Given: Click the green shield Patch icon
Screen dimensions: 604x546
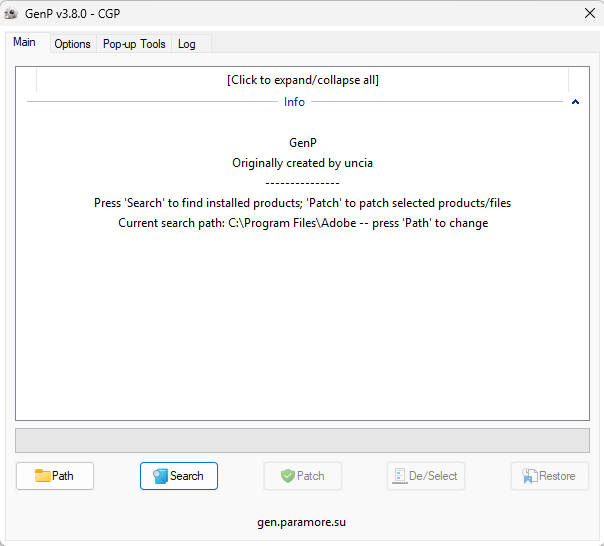Looking at the screenshot, I should [x=288, y=476].
